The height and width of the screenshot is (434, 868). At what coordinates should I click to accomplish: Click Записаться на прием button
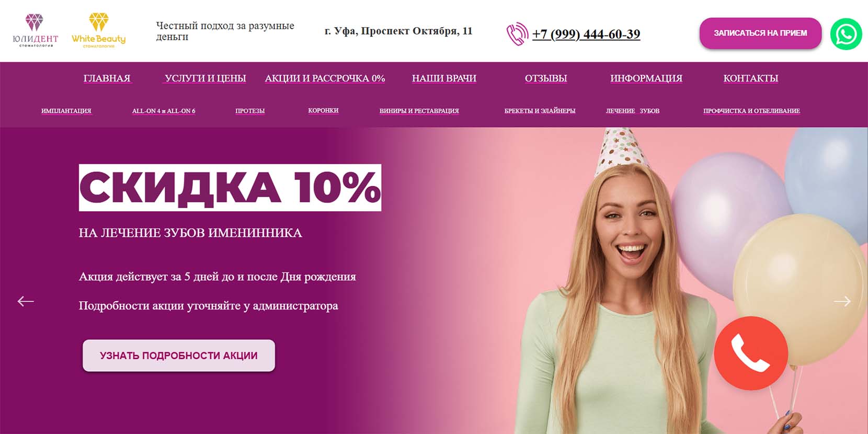click(760, 33)
